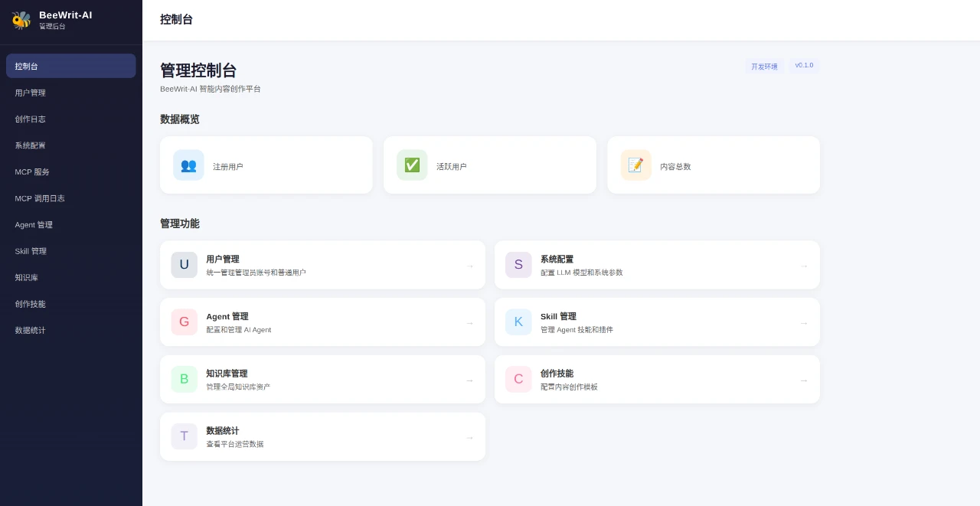Click the content total notepad icon
This screenshot has height=506, width=980.
click(x=635, y=165)
